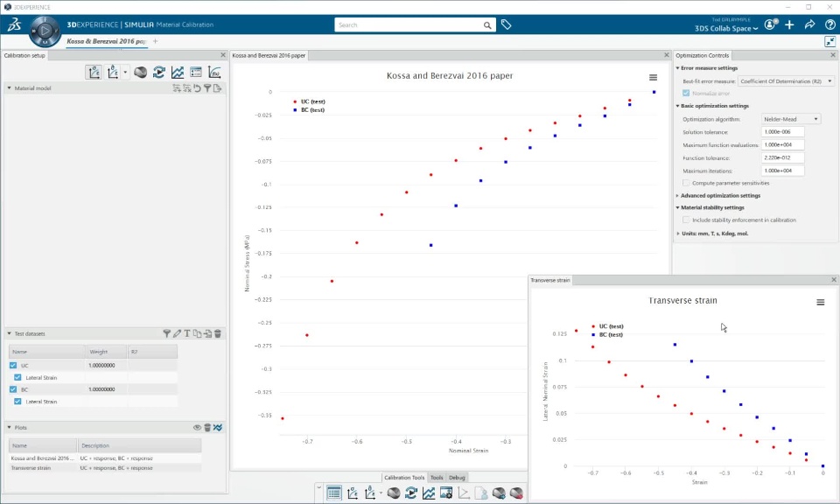This screenshot has width=840, height=504.
Task: Select the Transverse strain panel tab
Action: click(x=550, y=280)
